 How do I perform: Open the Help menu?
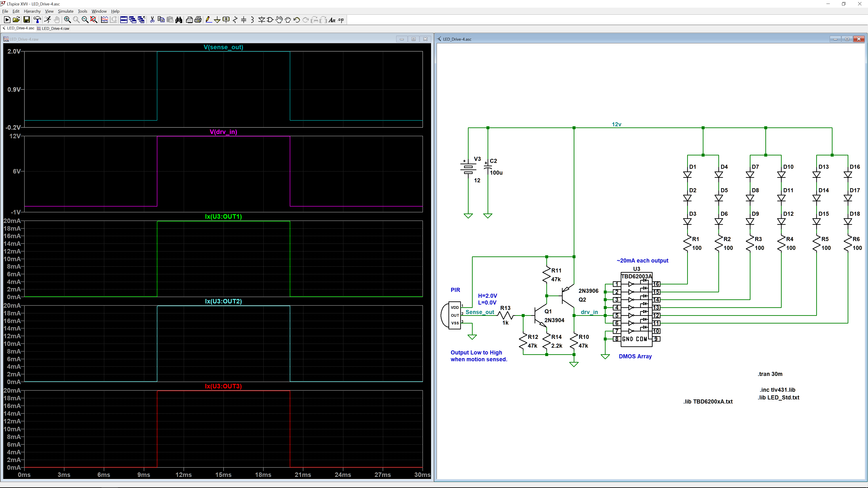click(x=115, y=11)
